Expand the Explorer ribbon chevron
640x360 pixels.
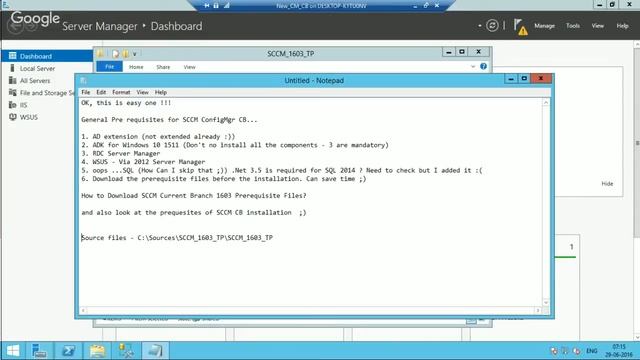pyautogui.click(x=473, y=67)
